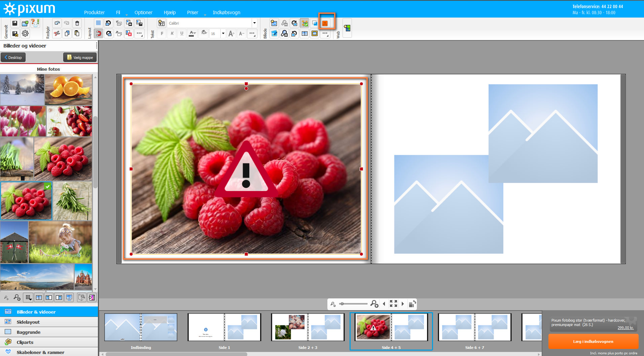
Task: Open the Produkter menu
Action: coord(94,12)
